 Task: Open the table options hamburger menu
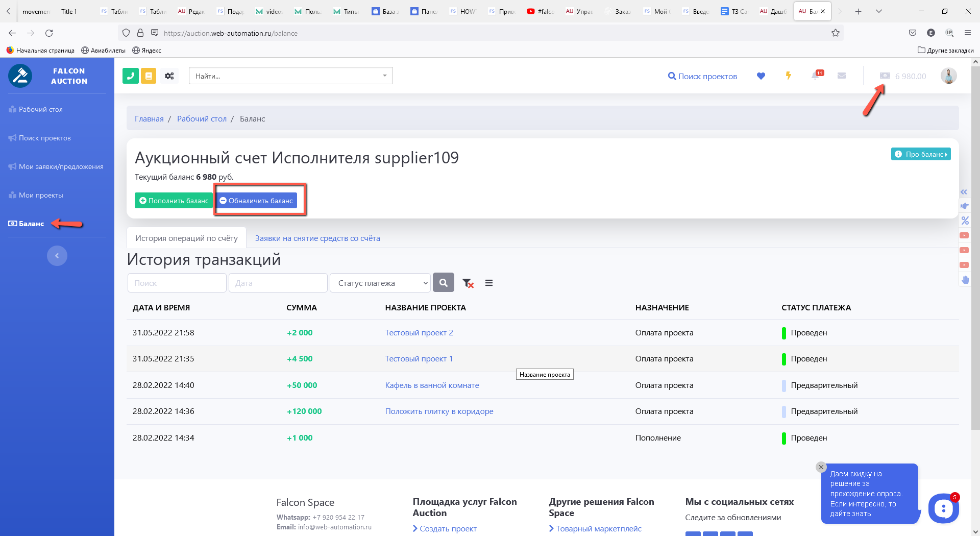click(x=489, y=283)
